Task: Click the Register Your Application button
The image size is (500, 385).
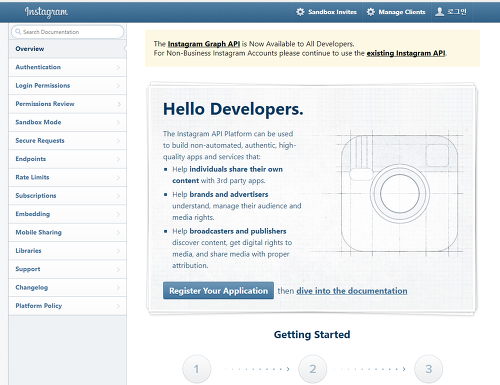Action: [218, 291]
